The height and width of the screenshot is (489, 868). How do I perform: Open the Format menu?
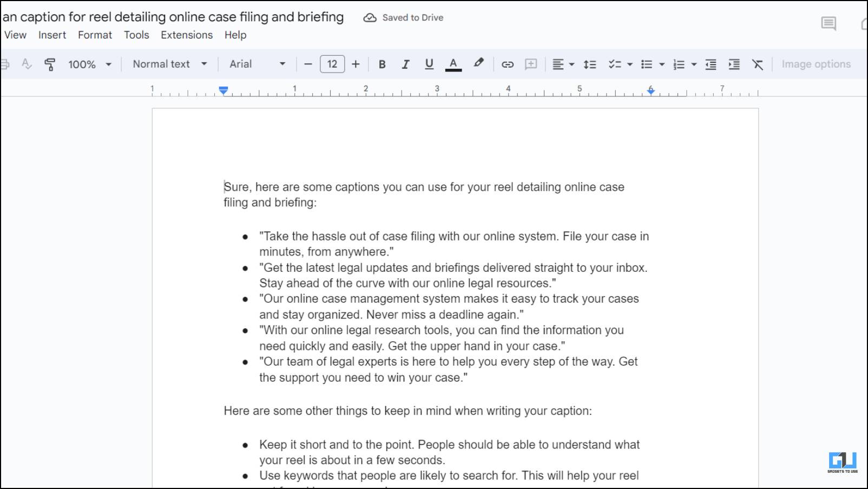coord(95,35)
